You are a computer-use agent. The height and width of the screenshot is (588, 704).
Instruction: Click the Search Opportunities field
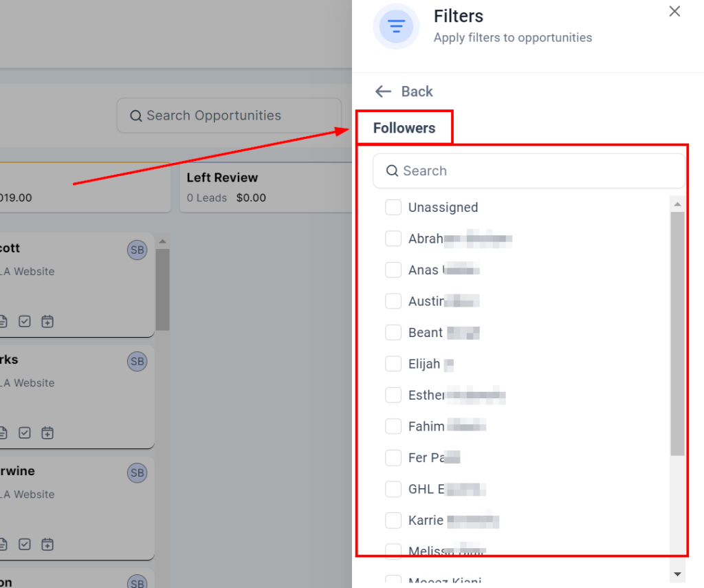[x=229, y=116]
